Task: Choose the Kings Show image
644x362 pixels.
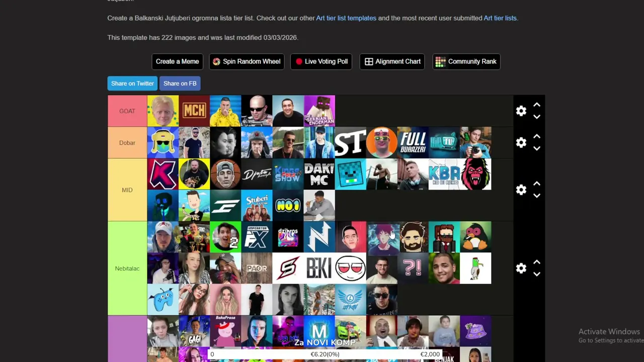Action: (288, 174)
